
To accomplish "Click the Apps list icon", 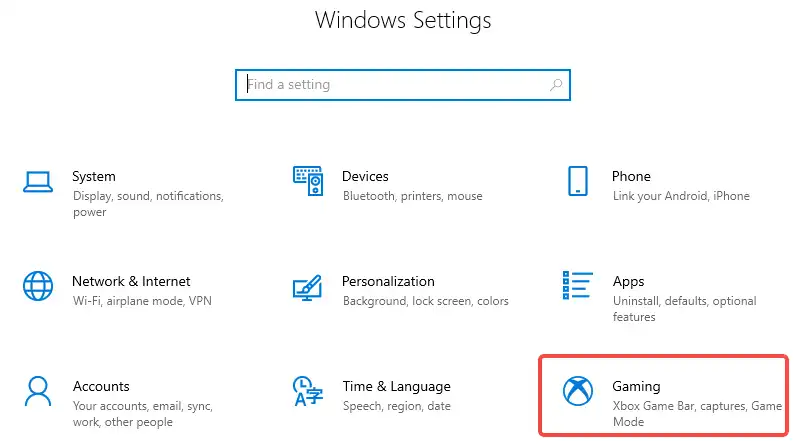I will click(577, 285).
